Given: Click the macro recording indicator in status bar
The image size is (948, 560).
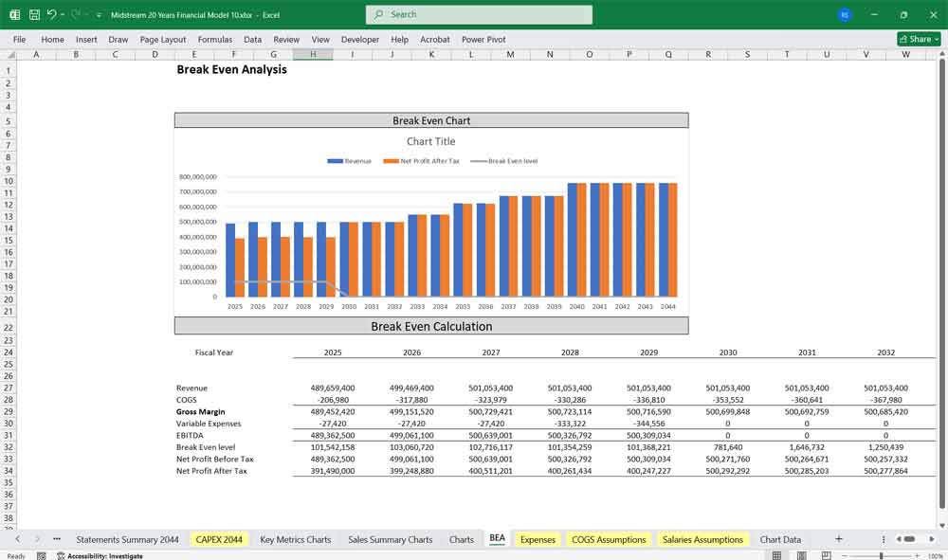Looking at the screenshot, I should tap(40, 554).
